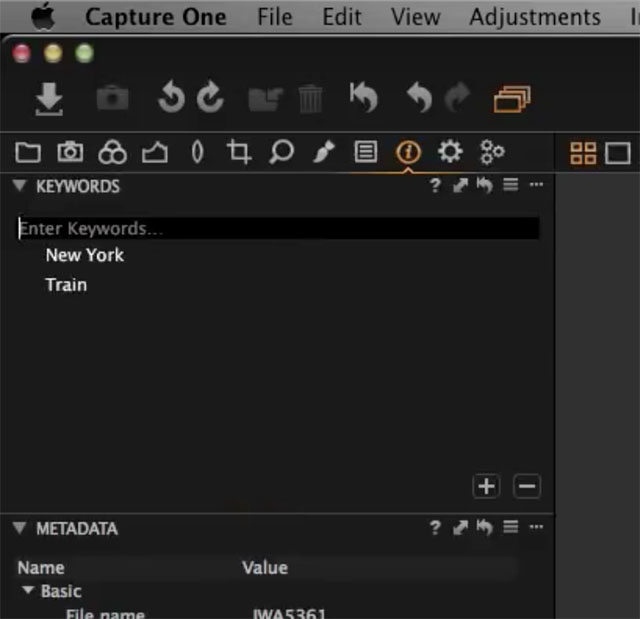Image resolution: width=640 pixels, height=619 pixels.
Task: Click the Reset adjustments arrow icon
Action: click(x=364, y=97)
